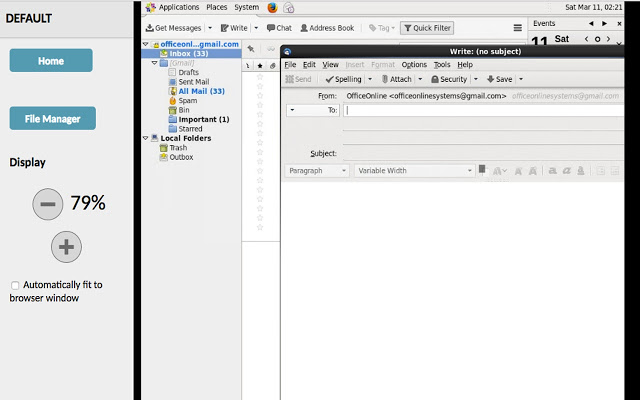The image size is (640, 400).
Task: Click the attachment column header
Action: coord(272,66)
